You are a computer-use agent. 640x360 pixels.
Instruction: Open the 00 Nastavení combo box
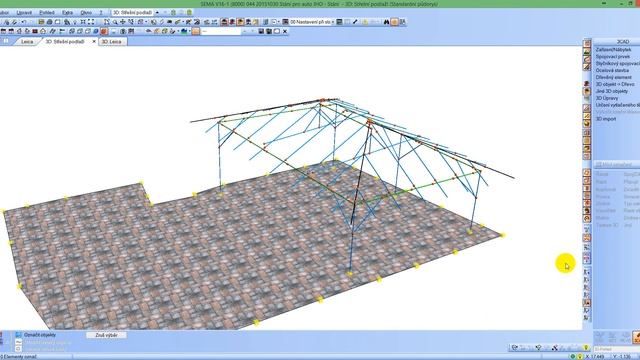coord(312,22)
